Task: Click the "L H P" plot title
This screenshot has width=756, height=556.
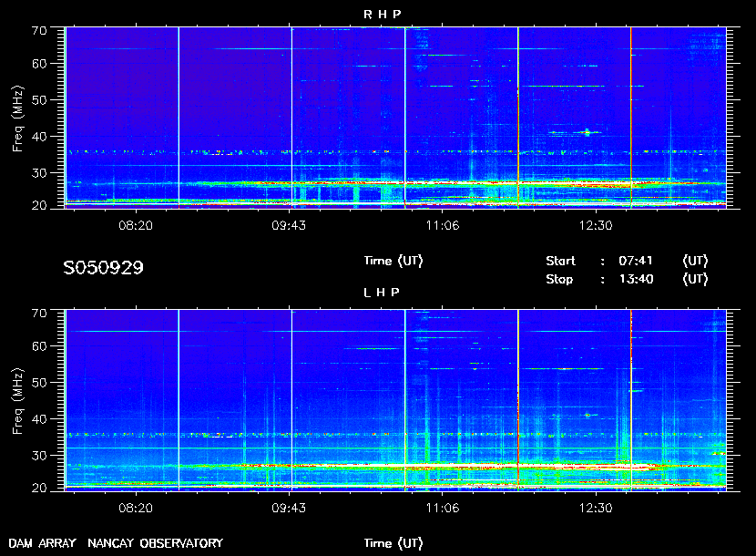Action: pyautogui.click(x=382, y=293)
